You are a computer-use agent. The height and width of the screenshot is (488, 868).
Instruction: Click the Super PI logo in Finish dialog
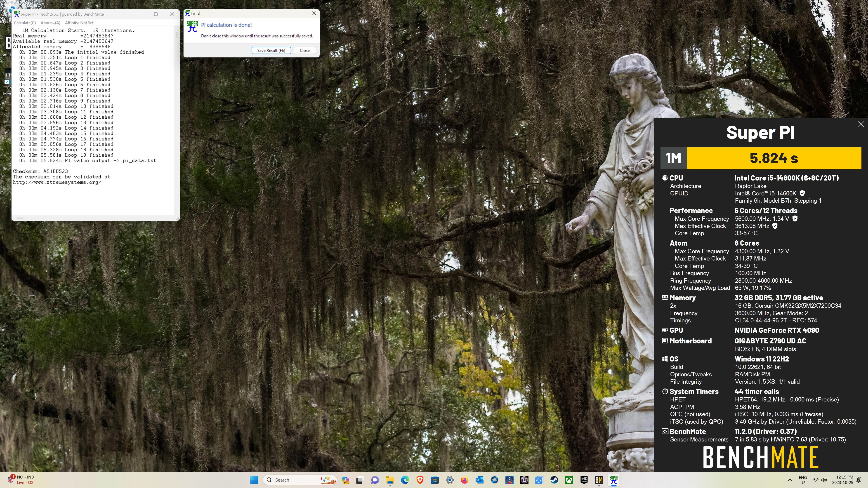coord(192,27)
